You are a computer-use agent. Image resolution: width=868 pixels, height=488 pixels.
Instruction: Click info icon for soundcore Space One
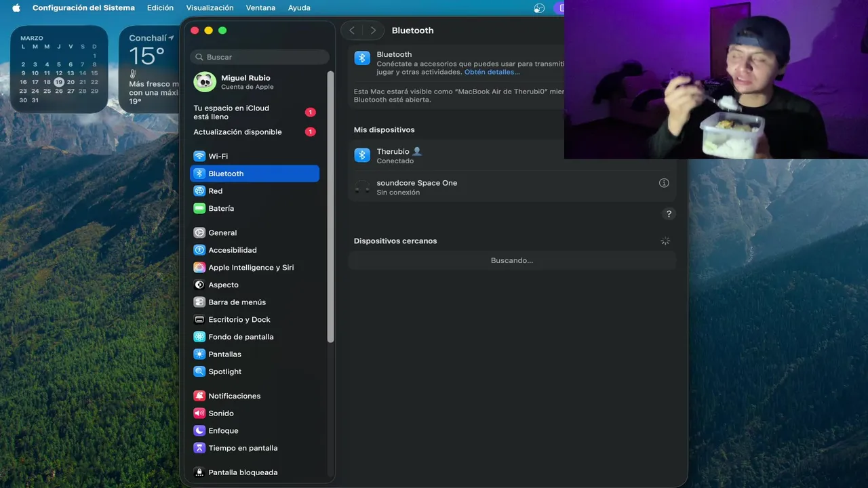(664, 183)
